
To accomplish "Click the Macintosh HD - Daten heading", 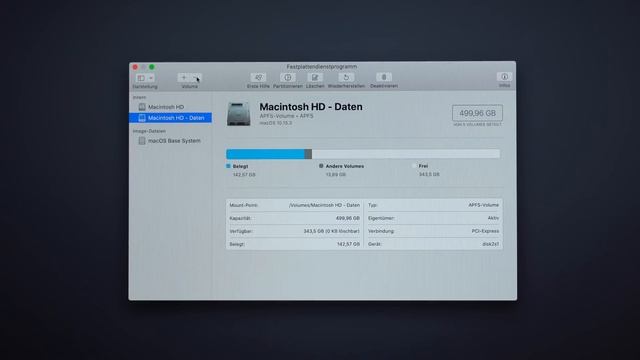I will (311, 107).
